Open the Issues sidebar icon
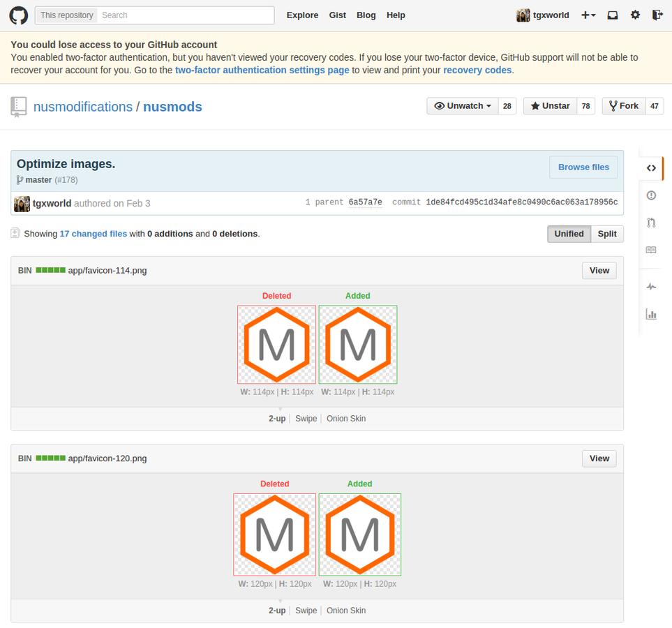The height and width of the screenshot is (628, 672). (x=651, y=195)
